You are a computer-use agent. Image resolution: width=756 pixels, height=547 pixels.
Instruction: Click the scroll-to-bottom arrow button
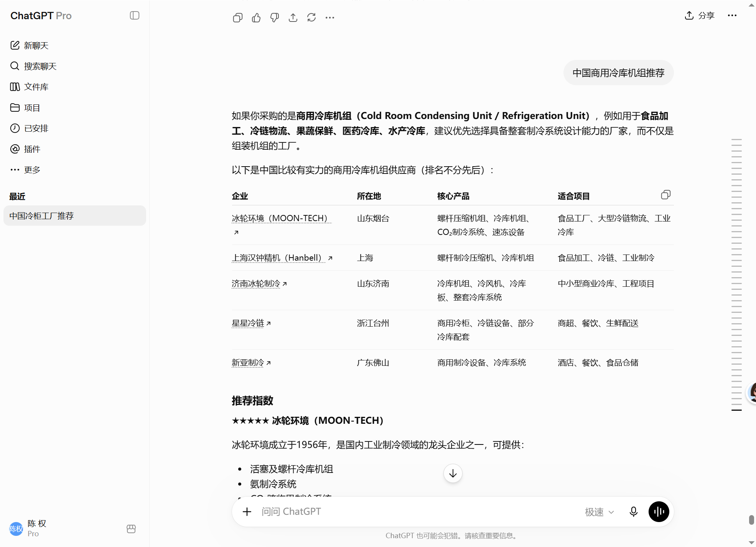(x=453, y=474)
